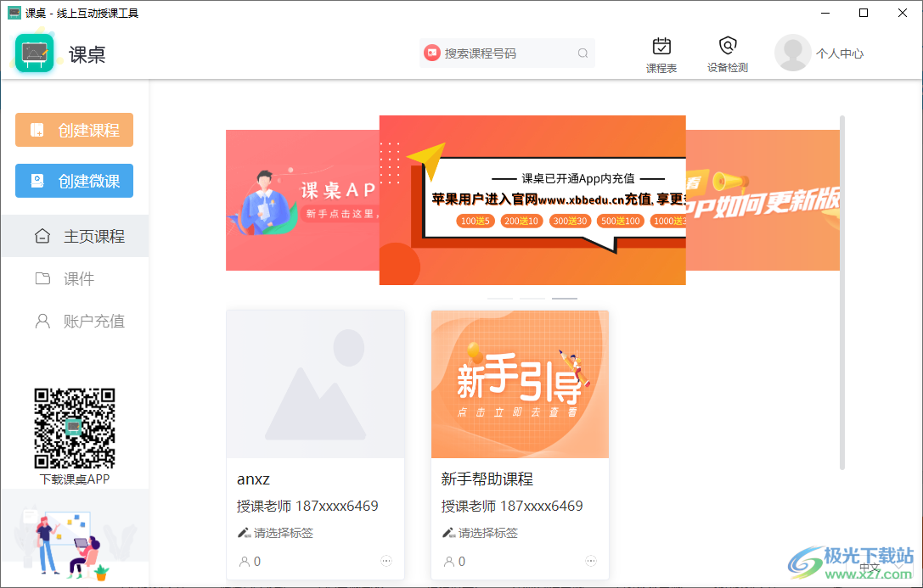Click the 下载课桌APP label
Image resolution: width=923 pixels, height=588 pixels.
(74, 479)
